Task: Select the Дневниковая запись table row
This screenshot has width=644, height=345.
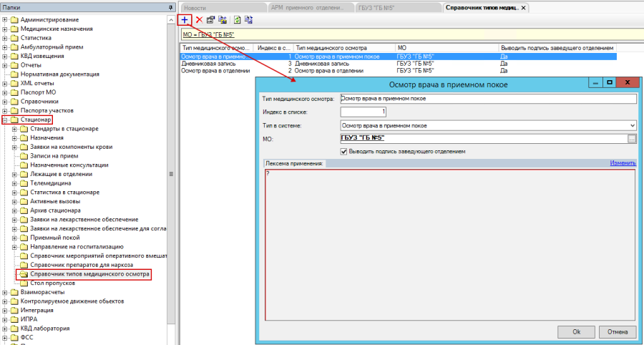Action: point(398,64)
